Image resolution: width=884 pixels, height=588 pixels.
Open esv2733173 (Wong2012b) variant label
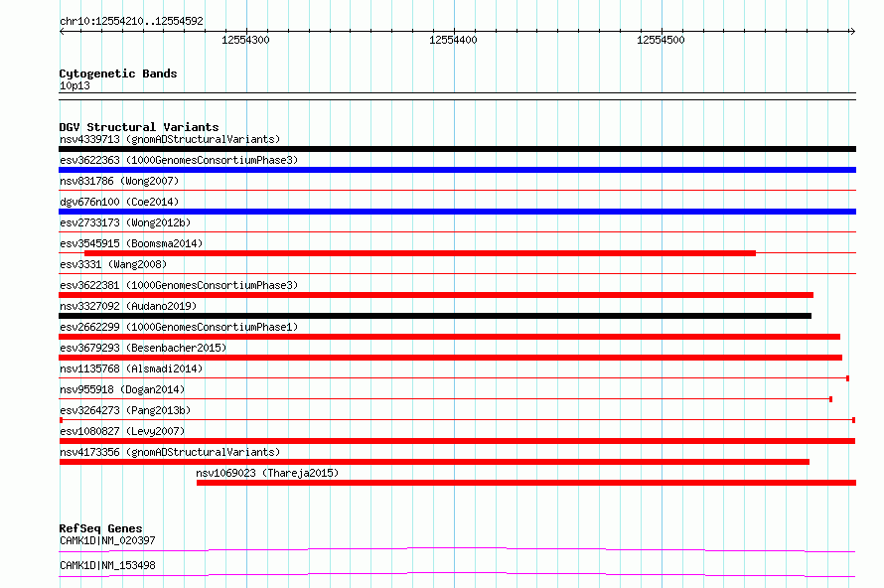coord(125,222)
